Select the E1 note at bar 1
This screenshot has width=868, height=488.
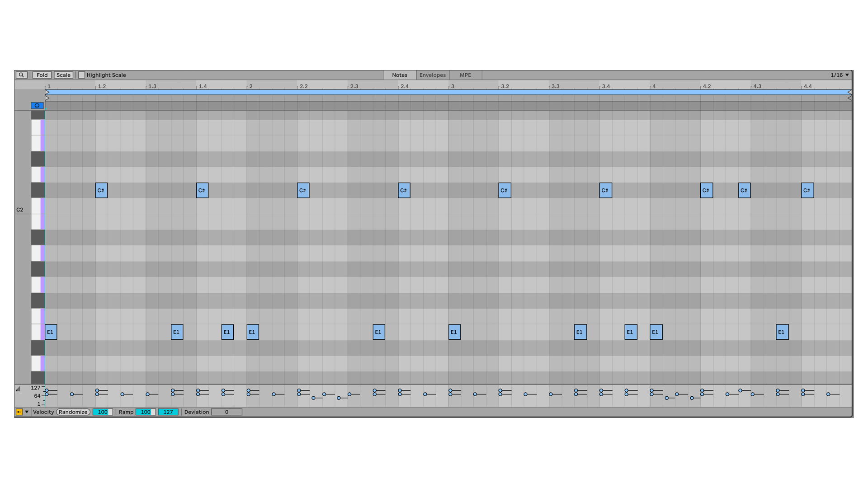[x=51, y=332]
